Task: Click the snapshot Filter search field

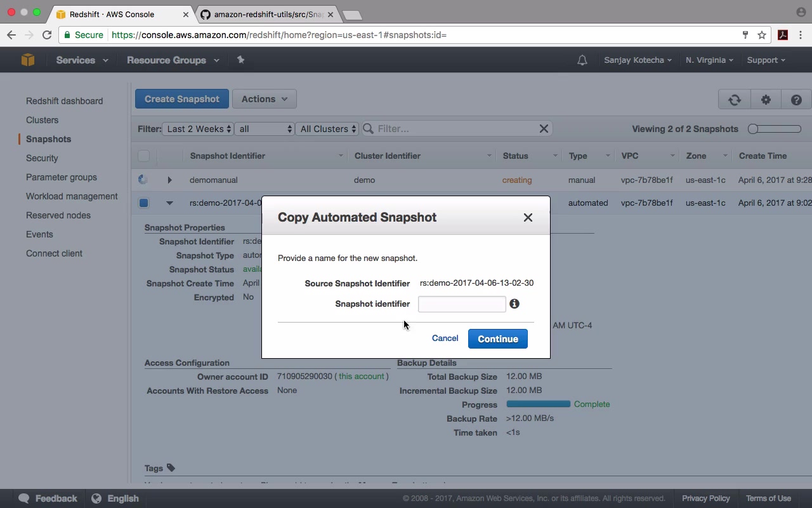Action: tap(456, 129)
